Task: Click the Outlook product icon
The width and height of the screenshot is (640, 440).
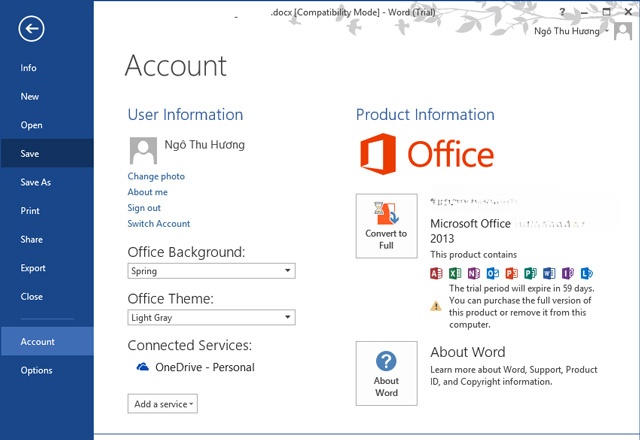Action: 493,273
